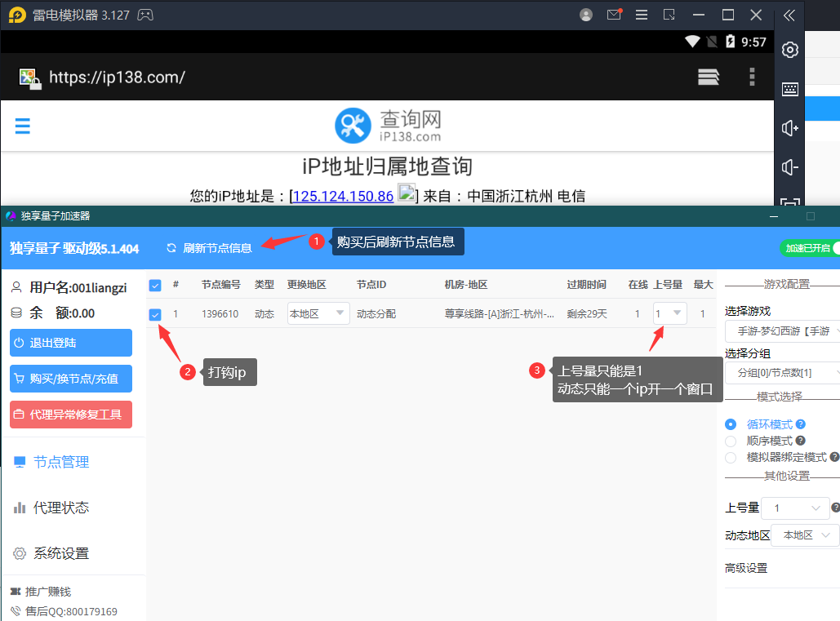Click the ip138 site hamburger menu
Viewport: 840px width, 621px height.
pos(23,126)
